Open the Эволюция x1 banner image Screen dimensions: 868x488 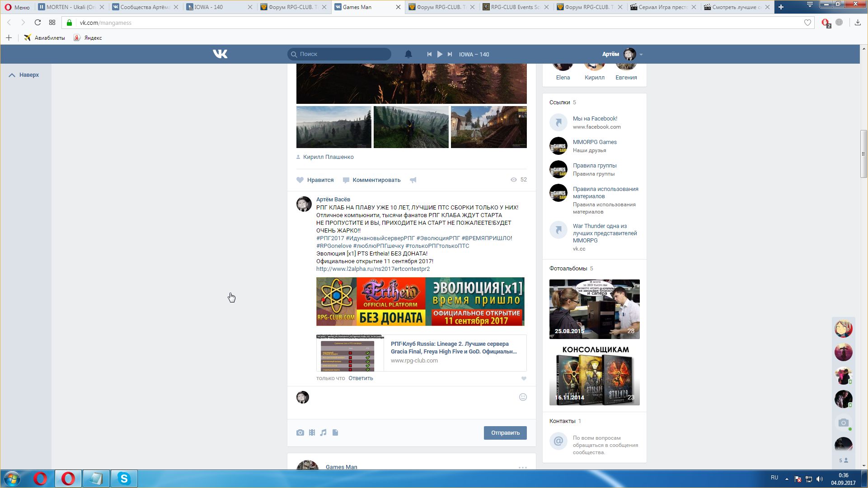click(x=420, y=302)
